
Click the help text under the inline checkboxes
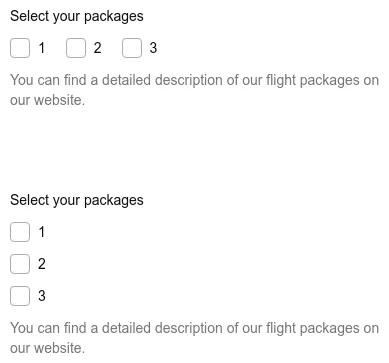[195, 90]
